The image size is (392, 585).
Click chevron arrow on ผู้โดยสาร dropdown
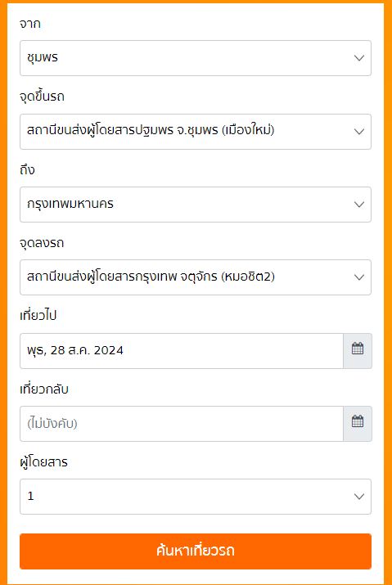[359, 497]
